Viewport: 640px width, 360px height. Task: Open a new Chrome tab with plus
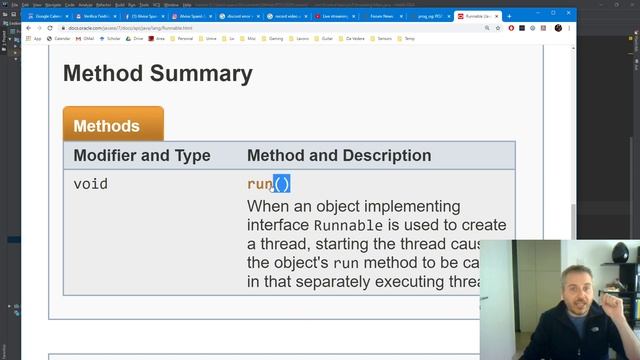tap(509, 16)
